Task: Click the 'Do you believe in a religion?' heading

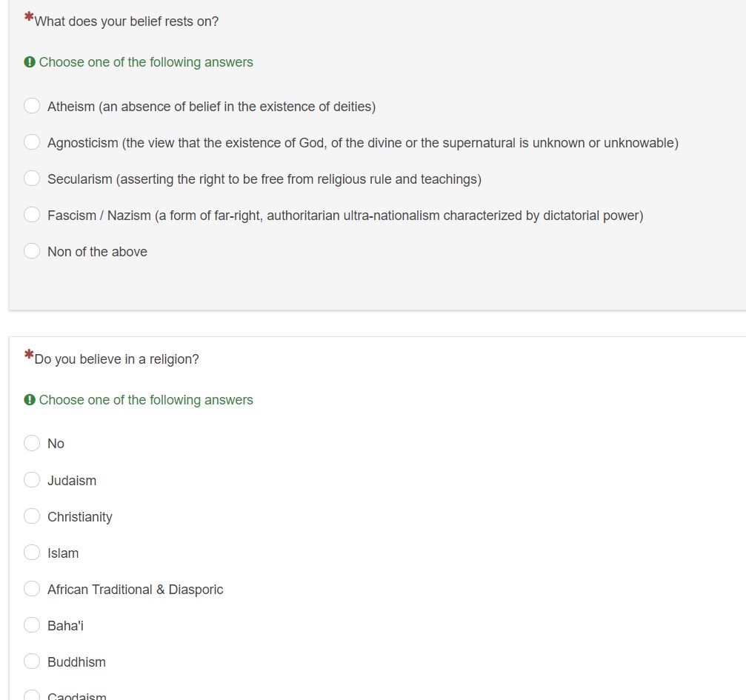Action: click(x=116, y=359)
